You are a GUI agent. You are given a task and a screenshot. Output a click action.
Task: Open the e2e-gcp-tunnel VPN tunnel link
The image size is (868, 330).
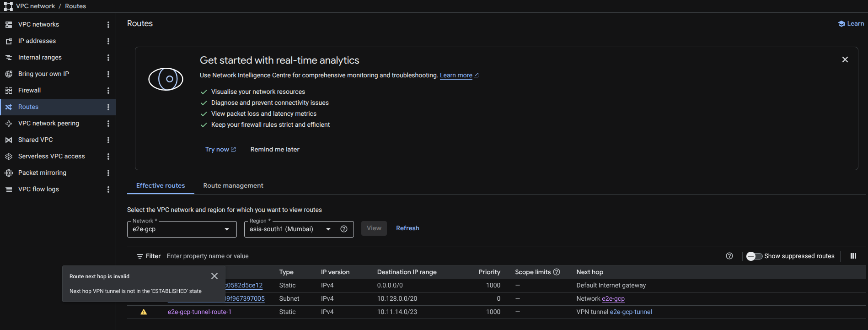[x=631, y=312]
